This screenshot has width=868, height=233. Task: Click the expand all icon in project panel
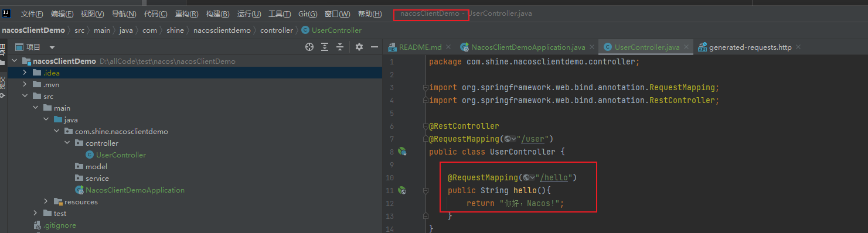pyautogui.click(x=325, y=47)
